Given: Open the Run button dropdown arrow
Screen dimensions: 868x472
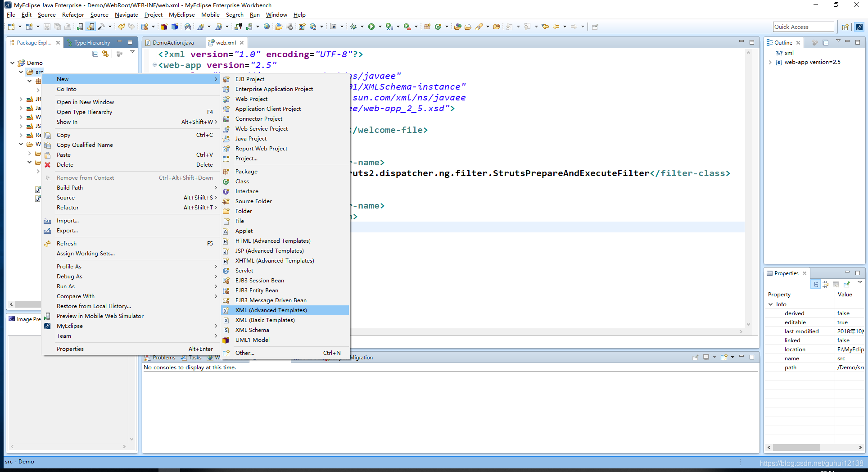Looking at the screenshot, I should pos(380,27).
